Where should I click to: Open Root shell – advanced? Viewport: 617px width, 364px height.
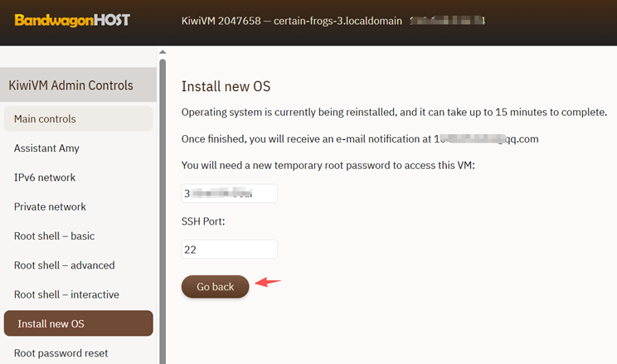pos(64,265)
